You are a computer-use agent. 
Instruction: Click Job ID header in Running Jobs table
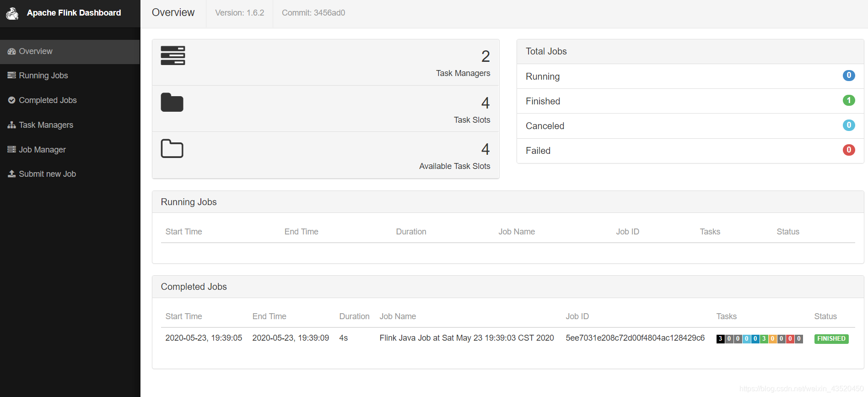click(x=627, y=232)
